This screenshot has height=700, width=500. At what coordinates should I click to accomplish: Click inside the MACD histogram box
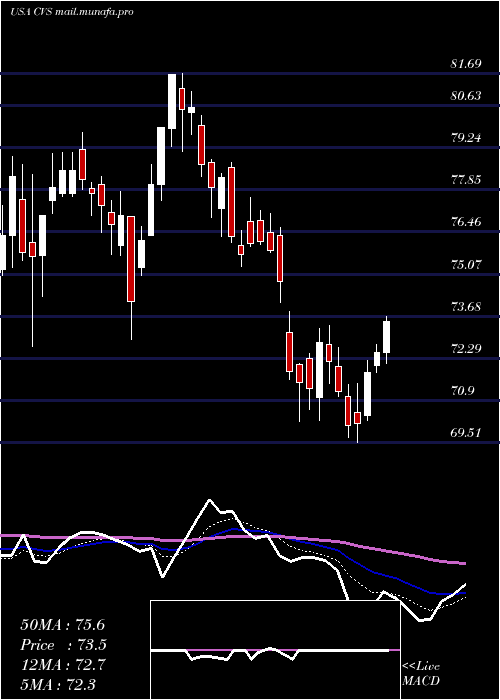tap(275, 650)
